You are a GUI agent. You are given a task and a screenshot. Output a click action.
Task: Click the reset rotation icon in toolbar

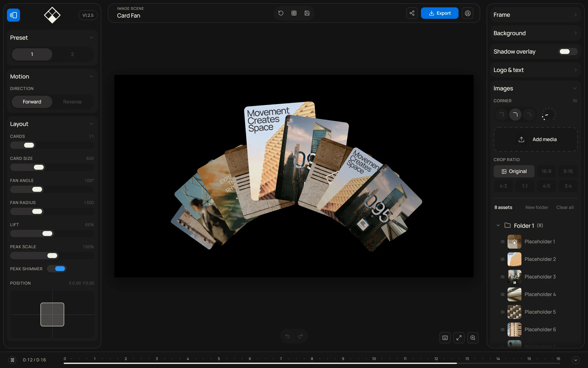[x=281, y=13]
